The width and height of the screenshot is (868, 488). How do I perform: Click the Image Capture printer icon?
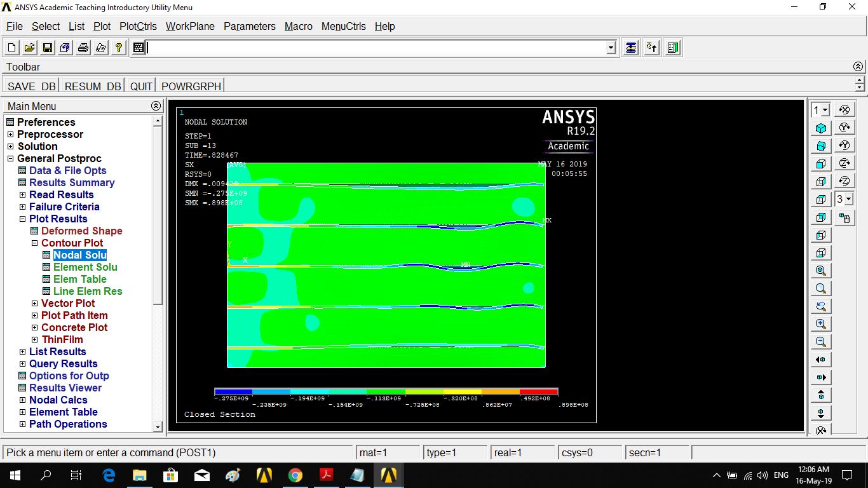[x=83, y=48]
